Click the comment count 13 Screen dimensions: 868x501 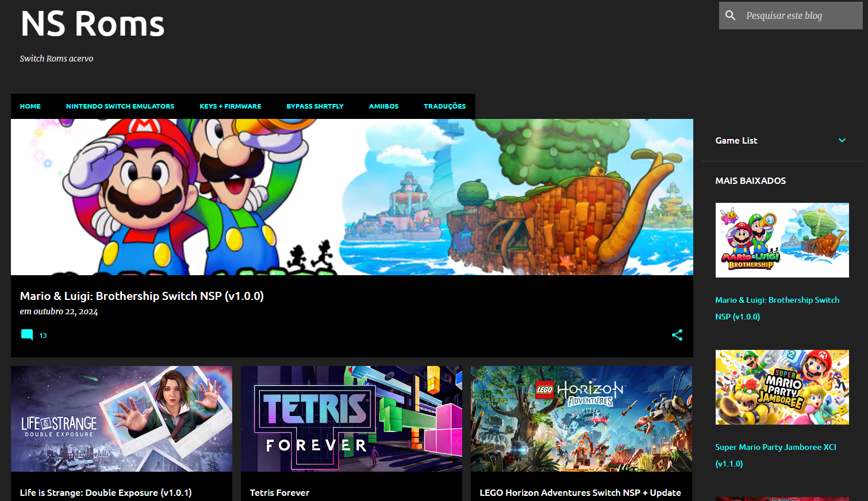[x=43, y=336]
